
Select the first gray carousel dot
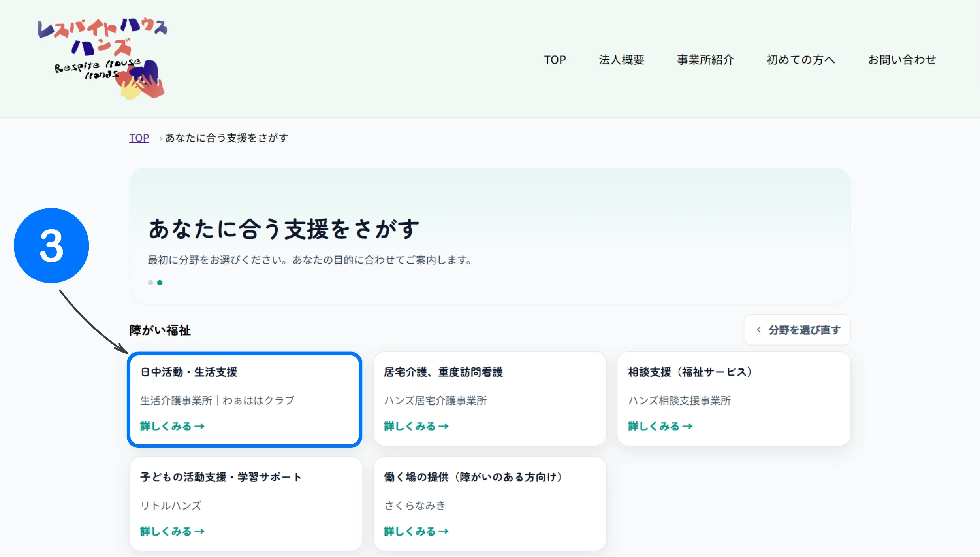pos(150,282)
